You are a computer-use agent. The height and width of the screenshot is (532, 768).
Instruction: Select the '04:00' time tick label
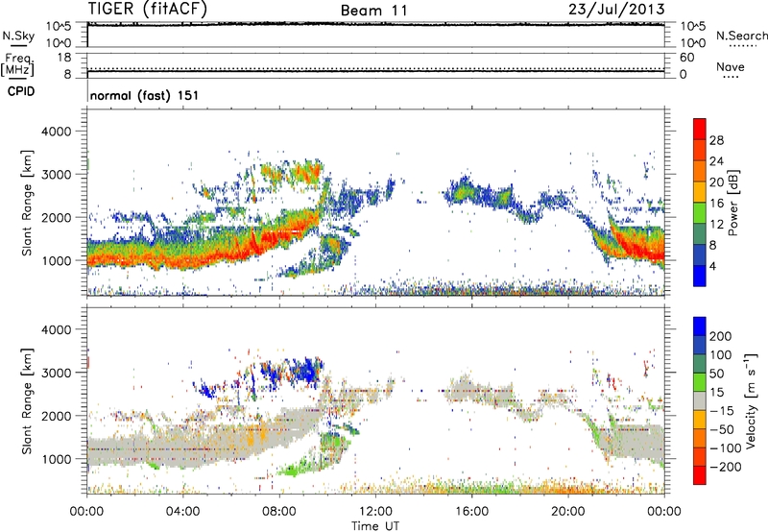182,512
